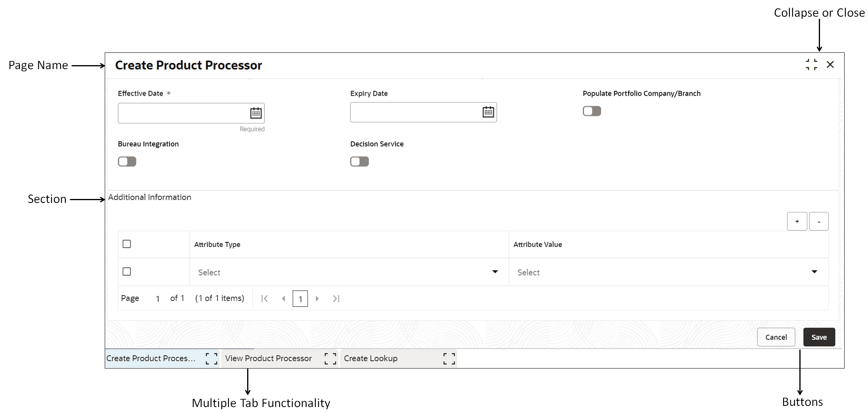Collapse the Create Product Processor page
This screenshot has width=868, height=413.
click(x=812, y=64)
